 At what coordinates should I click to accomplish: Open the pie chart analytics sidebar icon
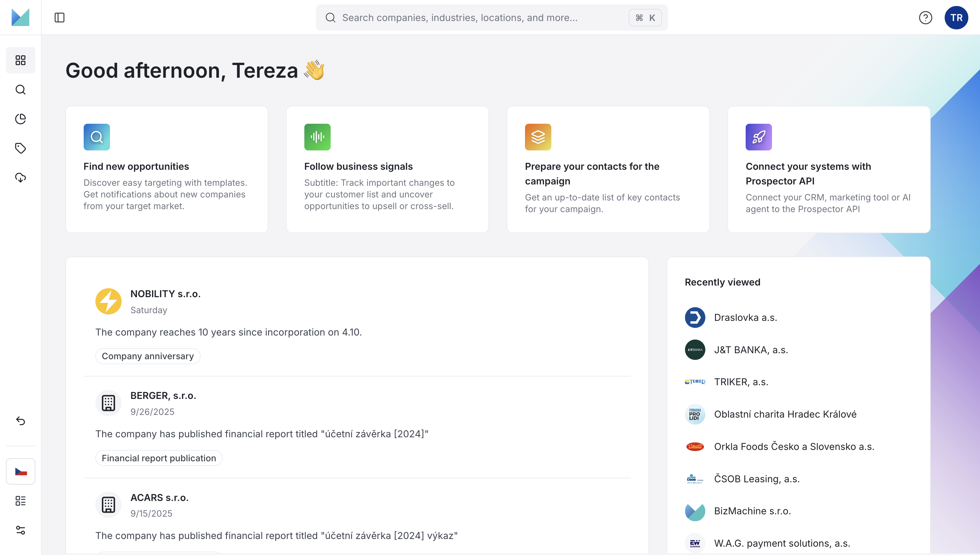[x=21, y=119]
